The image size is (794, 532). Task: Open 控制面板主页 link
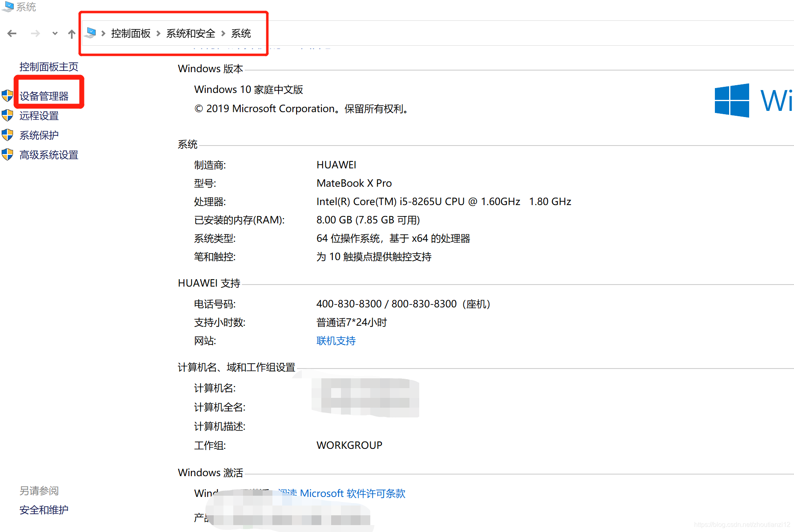coord(49,66)
